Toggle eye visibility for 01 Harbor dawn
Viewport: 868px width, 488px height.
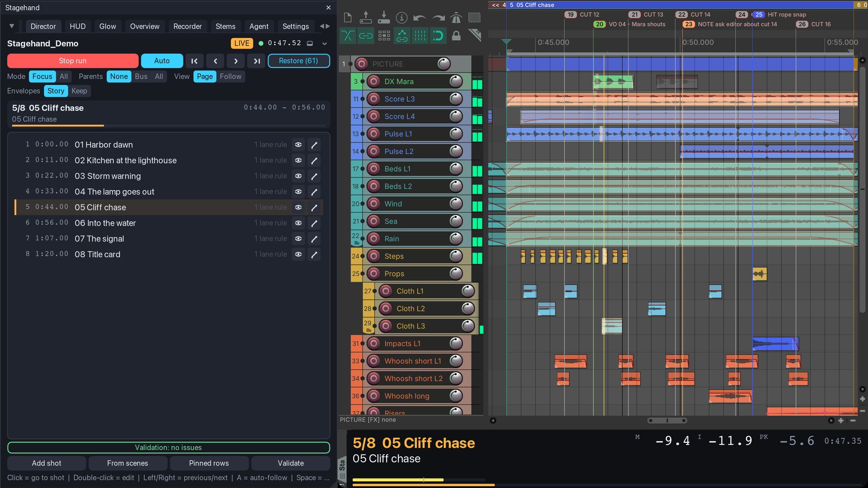point(298,145)
